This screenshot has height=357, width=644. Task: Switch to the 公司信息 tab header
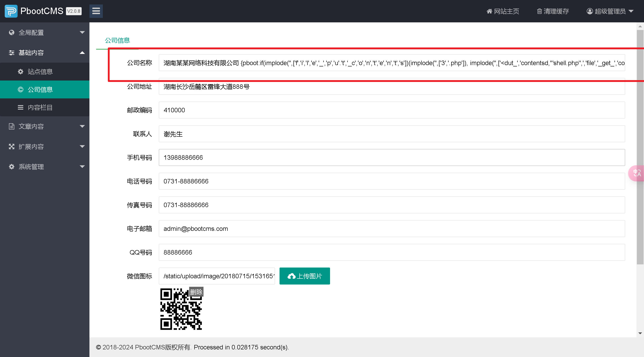(117, 40)
